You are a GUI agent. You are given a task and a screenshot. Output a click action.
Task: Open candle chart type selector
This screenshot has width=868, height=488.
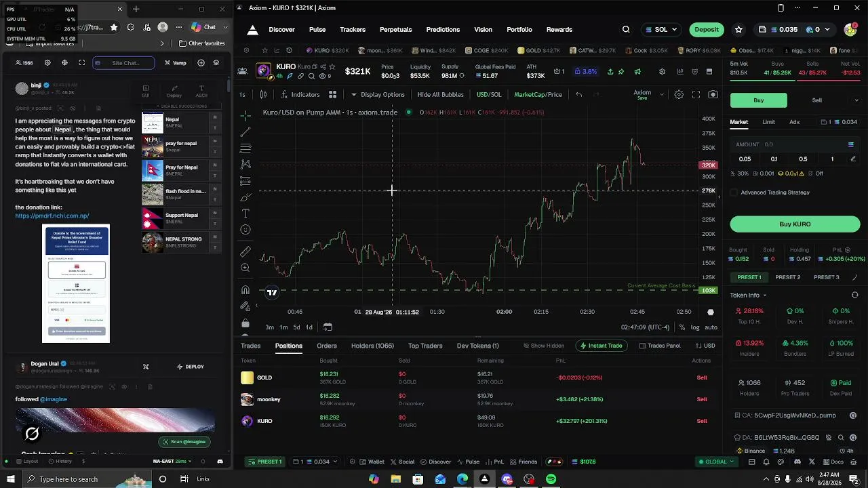point(263,95)
